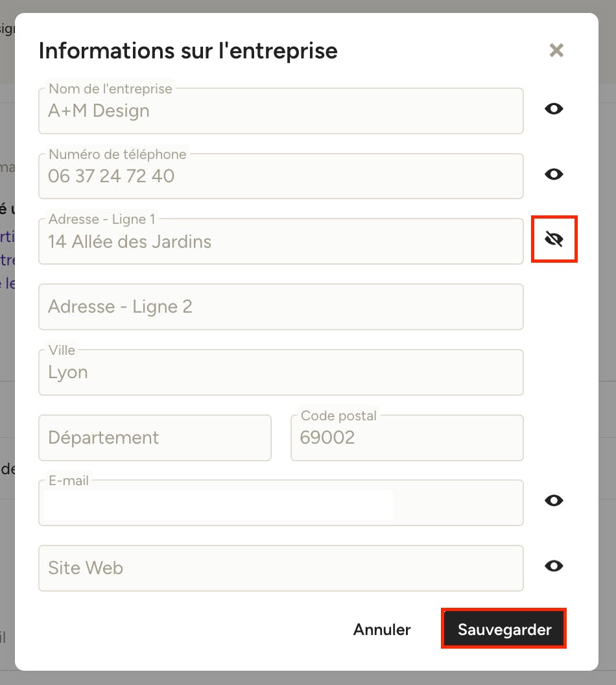Select the Adresse - Ligne 1 field
The width and height of the screenshot is (616, 685).
click(281, 241)
